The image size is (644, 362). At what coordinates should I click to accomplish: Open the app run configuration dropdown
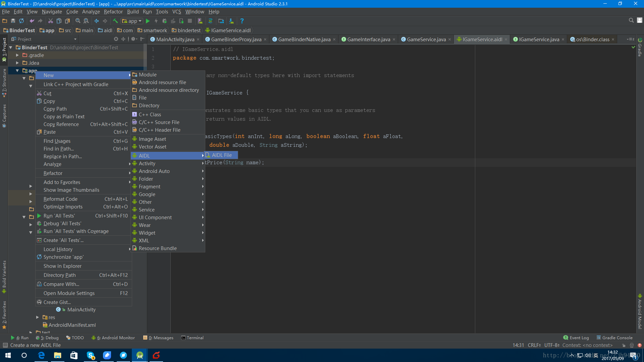coord(132,21)
